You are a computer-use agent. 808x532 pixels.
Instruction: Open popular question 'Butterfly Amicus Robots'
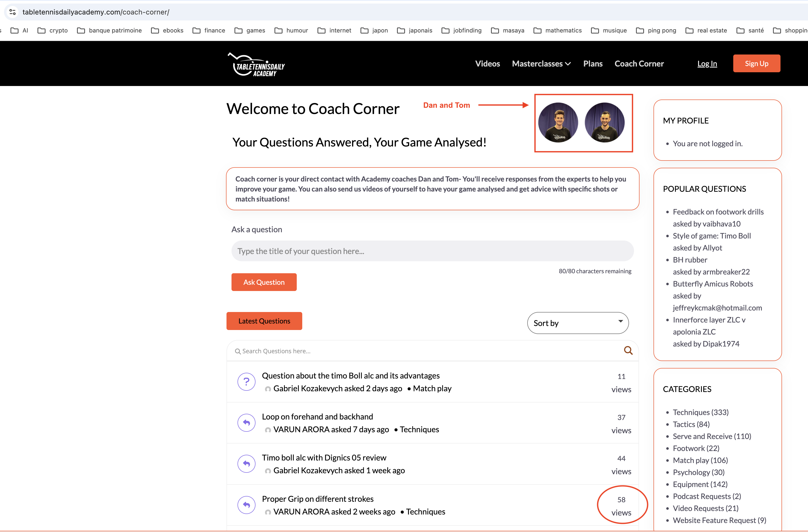tap(712, 284)
